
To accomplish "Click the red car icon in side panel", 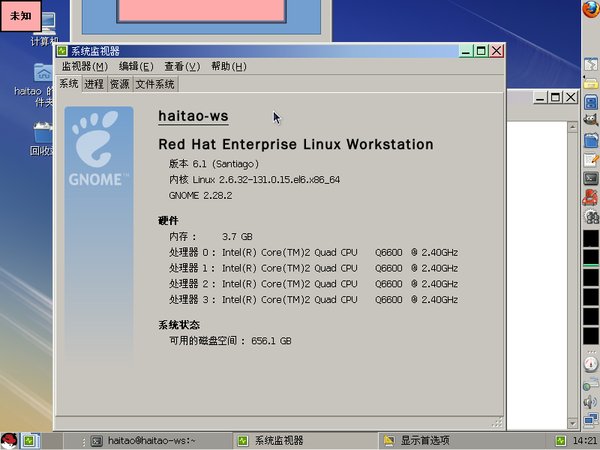I will pos(591,198).
